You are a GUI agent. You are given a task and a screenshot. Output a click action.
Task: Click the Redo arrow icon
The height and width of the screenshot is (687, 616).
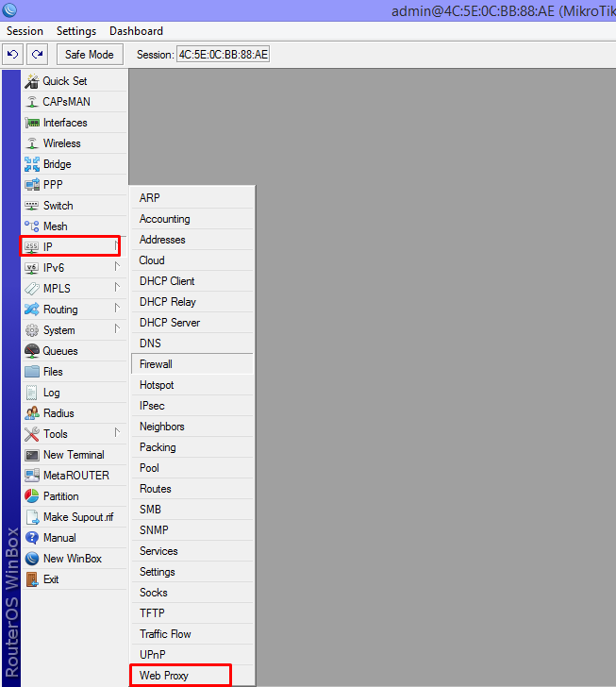[x=37, y=55]
